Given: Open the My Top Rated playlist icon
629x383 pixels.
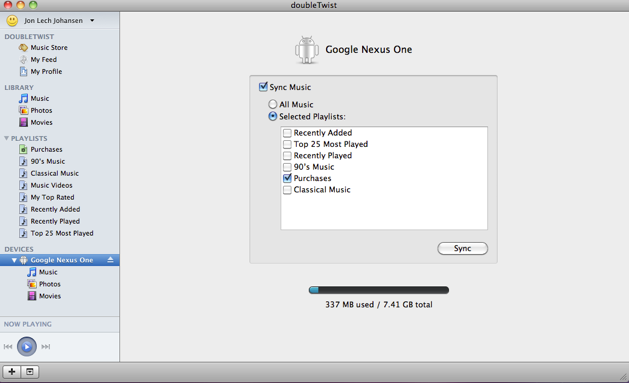Looking at the screenshot, I should 23,197.
